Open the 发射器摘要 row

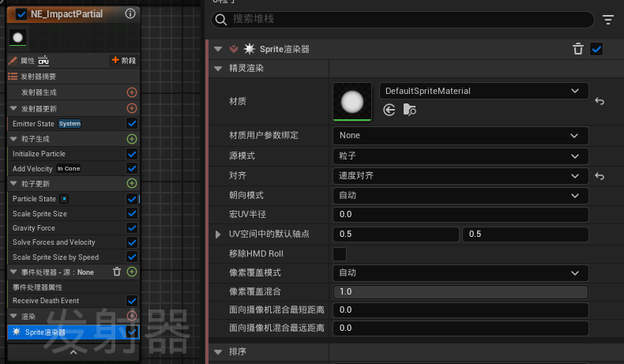point(73,77)
